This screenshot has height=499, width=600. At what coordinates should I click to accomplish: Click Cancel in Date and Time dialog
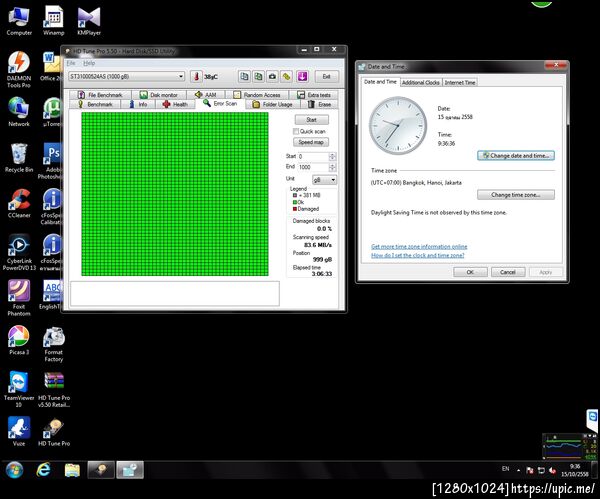[508, 272]
